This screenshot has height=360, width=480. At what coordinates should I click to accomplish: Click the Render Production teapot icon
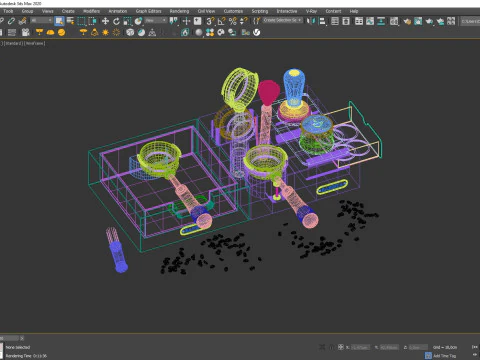click(429, 21)
